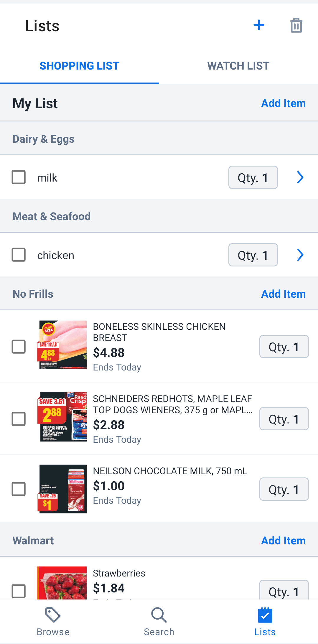Open the Neilson chocolate milk image

pos(62,489)
